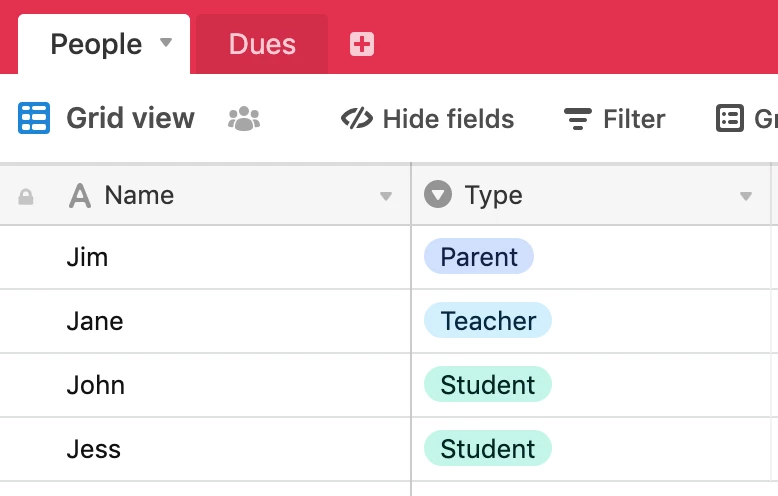Expand the People tab dropdown arrow
Viewport: 778px width, 496px height.
click(x=166, y=43)
